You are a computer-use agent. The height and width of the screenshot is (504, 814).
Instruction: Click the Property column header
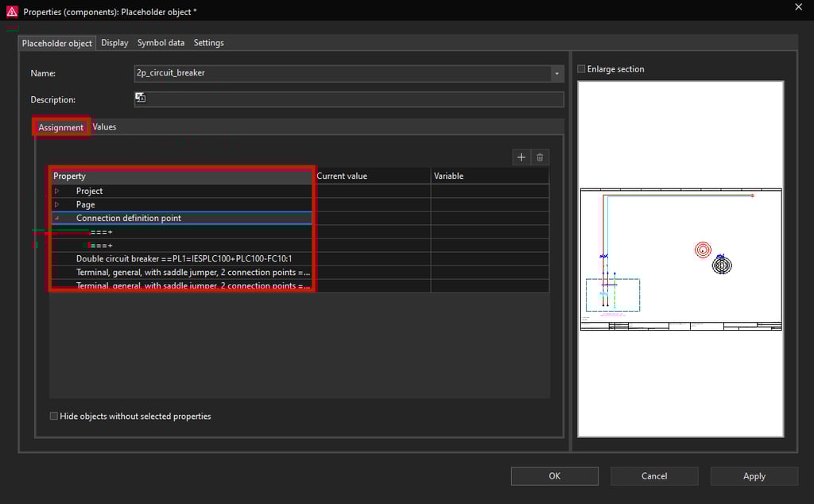coord(182,176)
